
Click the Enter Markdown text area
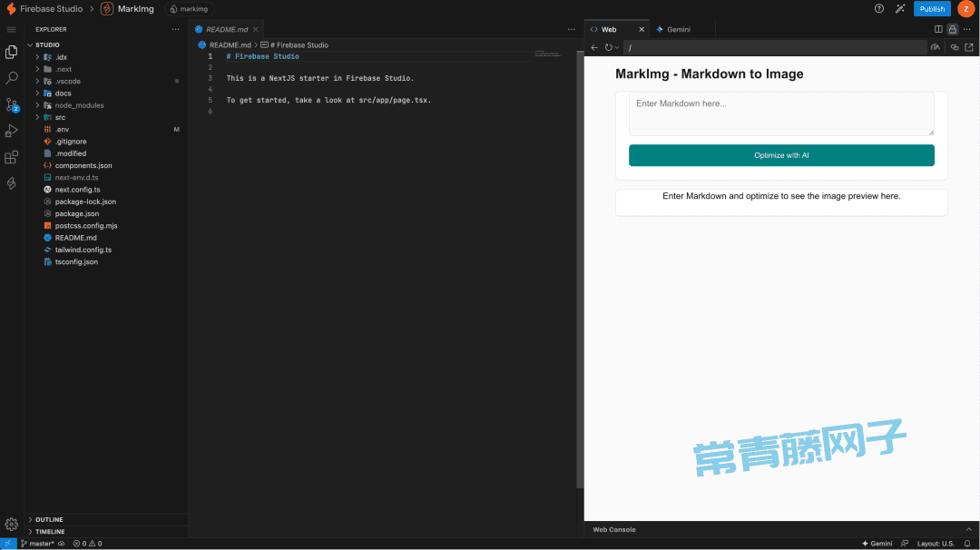pyautogui.click(x=781, y=113)
